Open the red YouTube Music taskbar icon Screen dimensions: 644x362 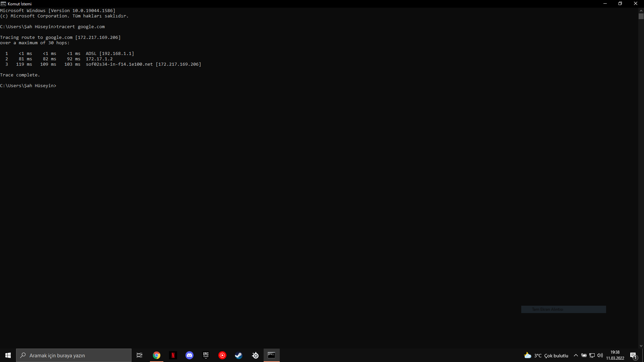pos(222,355)
